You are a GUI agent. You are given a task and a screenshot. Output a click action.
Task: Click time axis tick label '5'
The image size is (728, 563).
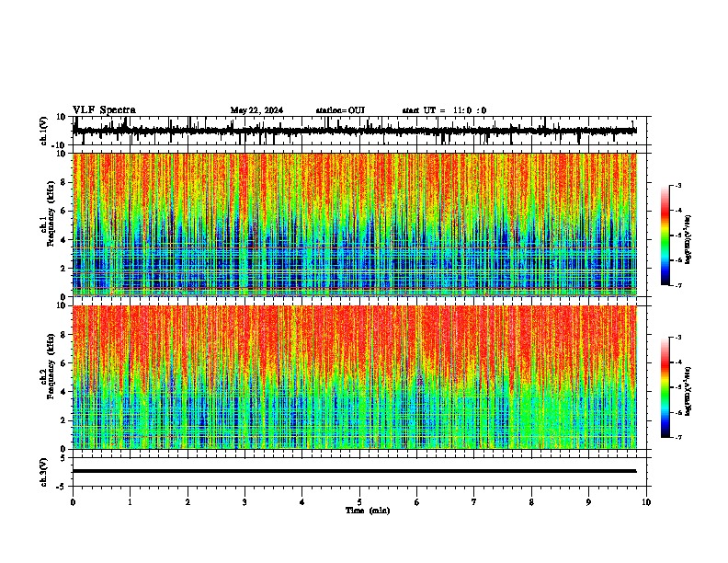coord(359,502)
